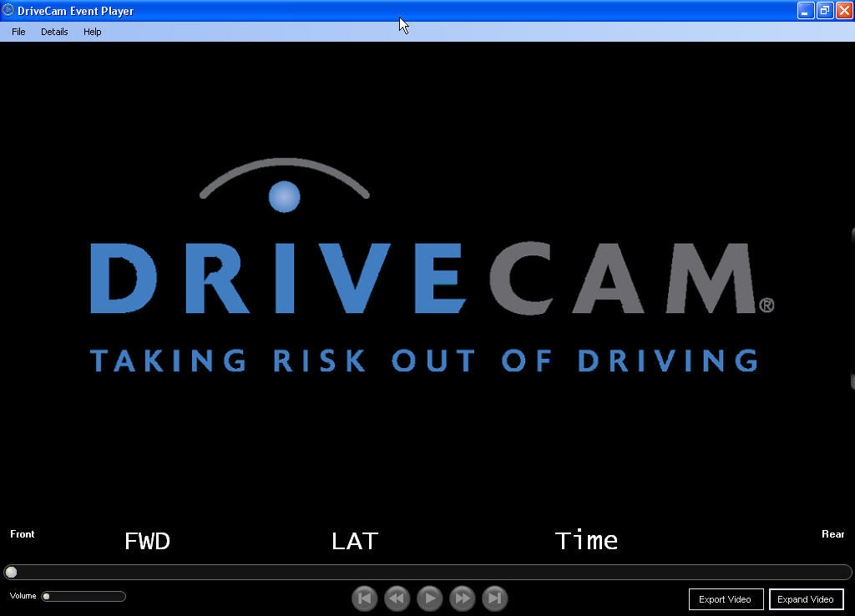The image size is (855, 616).
Task: Toggle the LAT accelerometer graph label
Action: click(x=354, y=541)
